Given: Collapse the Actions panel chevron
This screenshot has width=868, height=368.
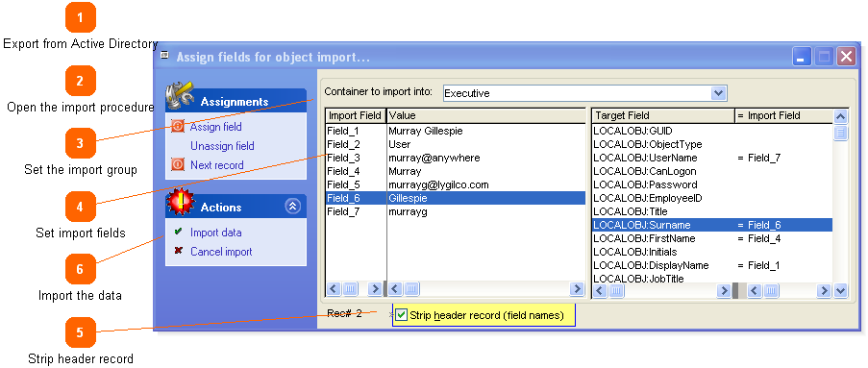Looking at the screenshot, I should click(x=292, y=207).
